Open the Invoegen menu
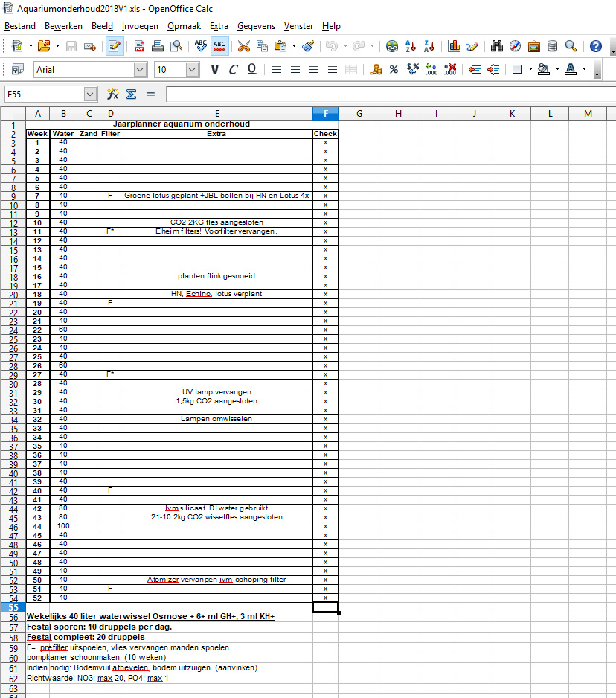 (x=140, y=26)
